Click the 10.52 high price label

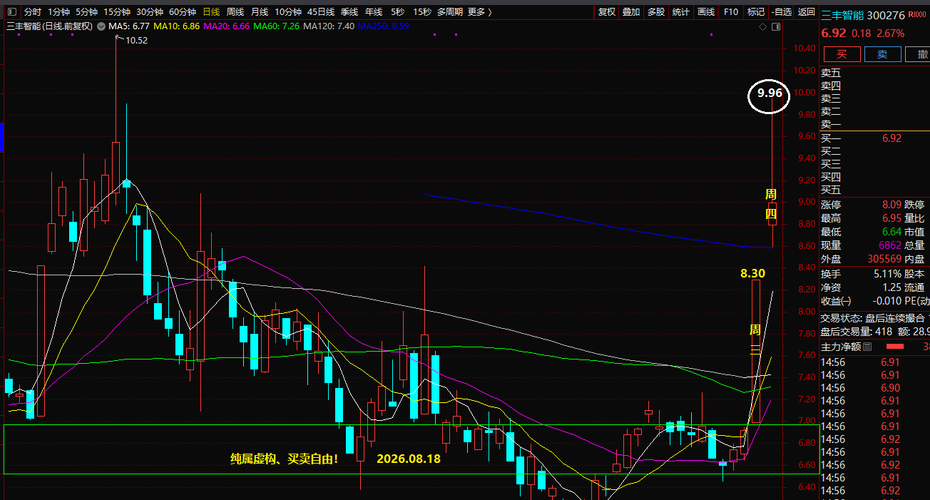[136, 40]
